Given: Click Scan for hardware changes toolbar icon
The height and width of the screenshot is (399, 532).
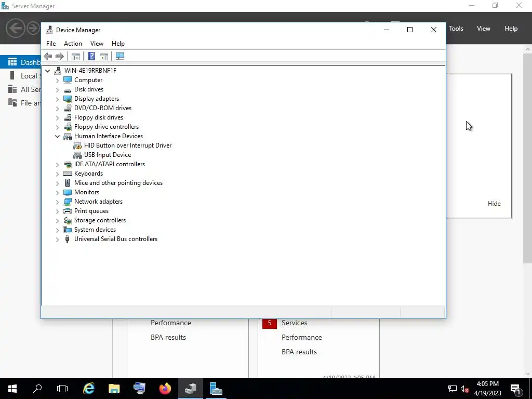Looking at the screenshot, I should tap(120, 56).
